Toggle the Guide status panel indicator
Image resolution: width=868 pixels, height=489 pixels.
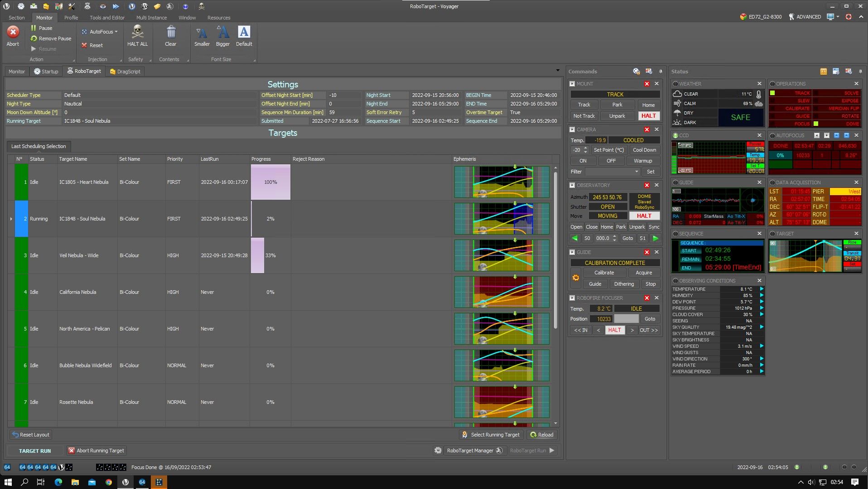[675, 182]
